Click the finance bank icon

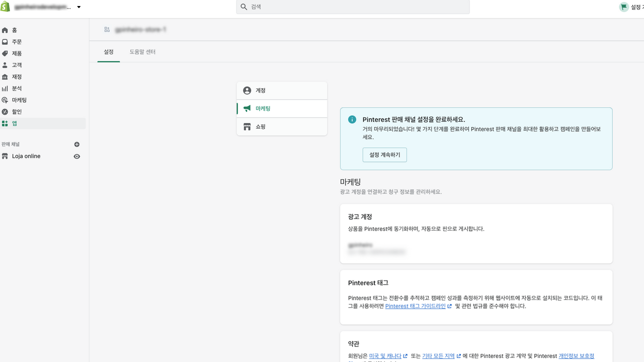[5, 76]
